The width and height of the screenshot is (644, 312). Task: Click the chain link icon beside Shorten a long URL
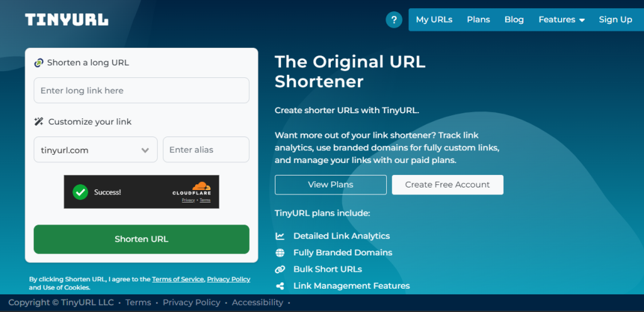click(x=38, y=63)
